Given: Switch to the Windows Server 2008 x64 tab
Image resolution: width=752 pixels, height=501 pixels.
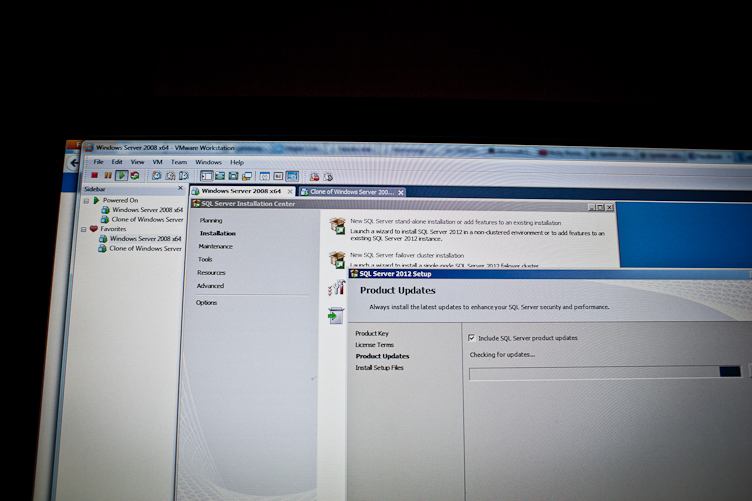Looking at the screenshot, I should click(241, 191).
